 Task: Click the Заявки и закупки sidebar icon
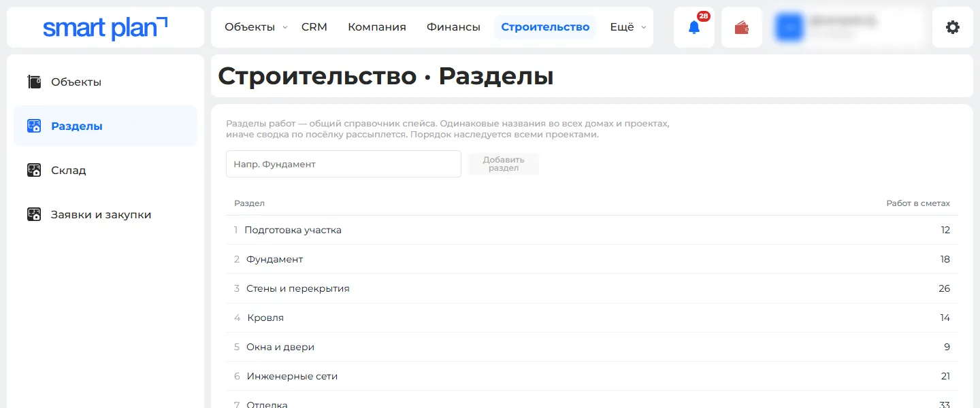coord(34,214)
